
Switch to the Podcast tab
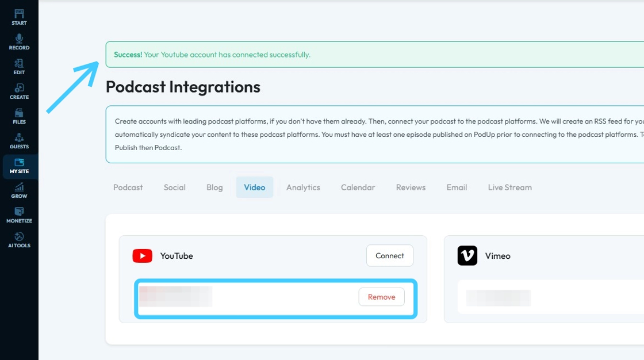128,187
